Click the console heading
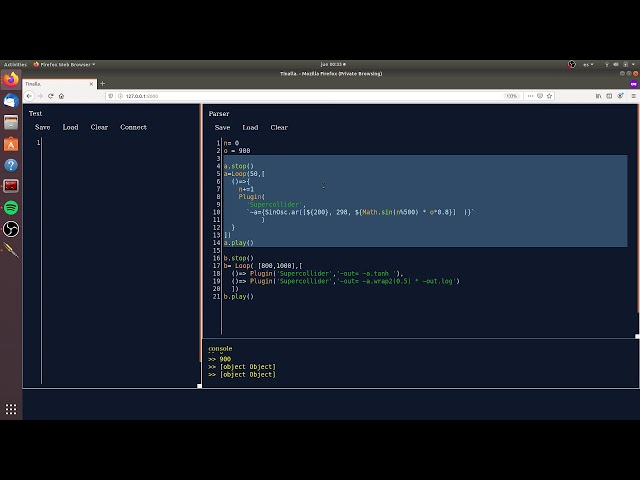Screen dimensions: 640x480 tap(220, 349)
